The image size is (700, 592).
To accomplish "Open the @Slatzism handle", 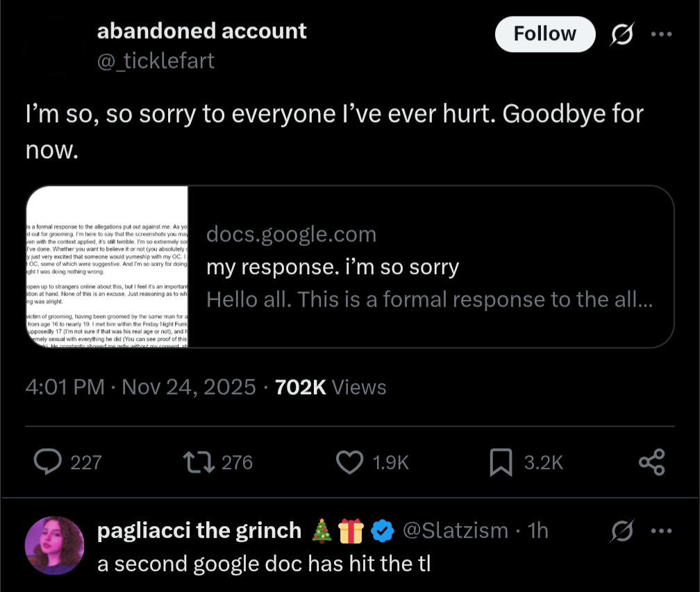I will click(456, 531).
